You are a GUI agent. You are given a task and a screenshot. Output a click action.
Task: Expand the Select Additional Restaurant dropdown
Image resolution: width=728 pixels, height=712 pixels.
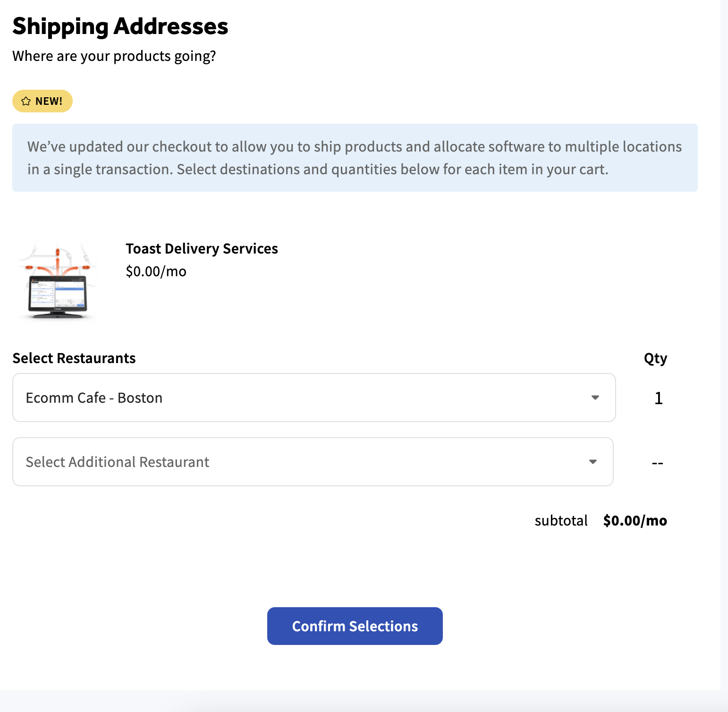(x=313, y=462)
